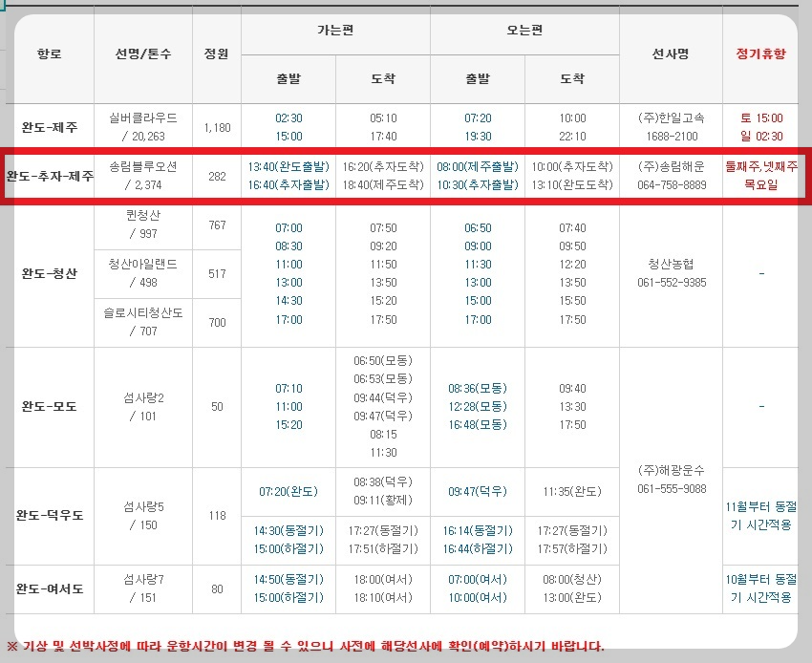Click the 섬사랑5 ship name

143,506
